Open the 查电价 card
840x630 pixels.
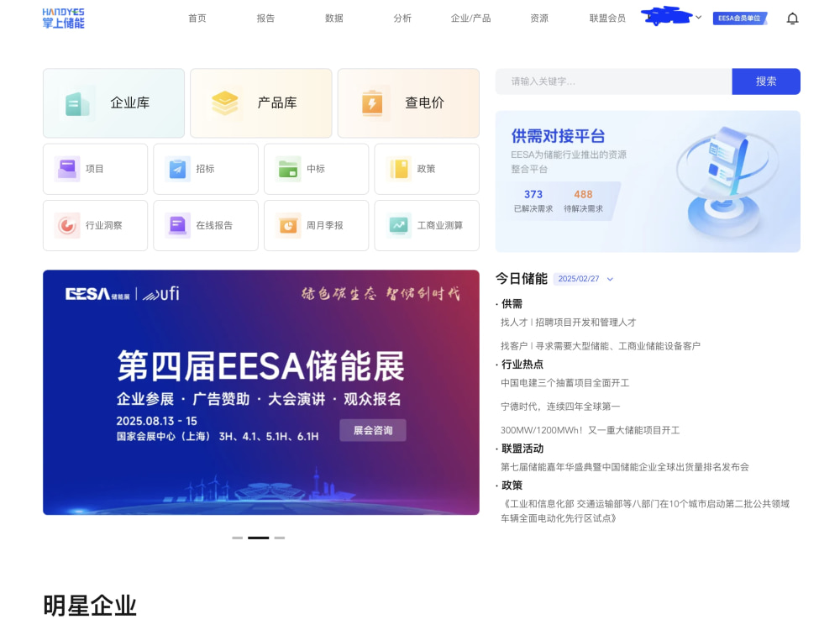point(408,102)
